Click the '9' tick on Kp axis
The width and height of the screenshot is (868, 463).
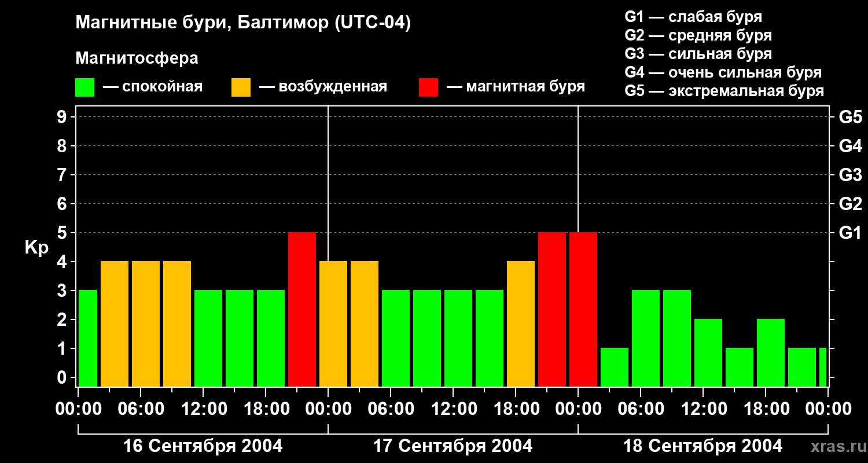[x=63, y=117]
